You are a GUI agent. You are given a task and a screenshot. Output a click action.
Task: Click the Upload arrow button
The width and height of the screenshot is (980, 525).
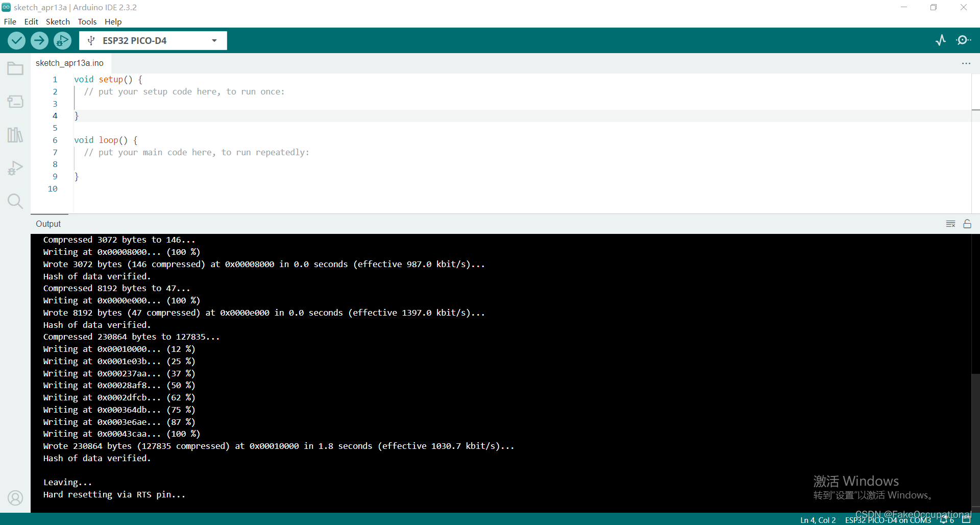point(39,40)
